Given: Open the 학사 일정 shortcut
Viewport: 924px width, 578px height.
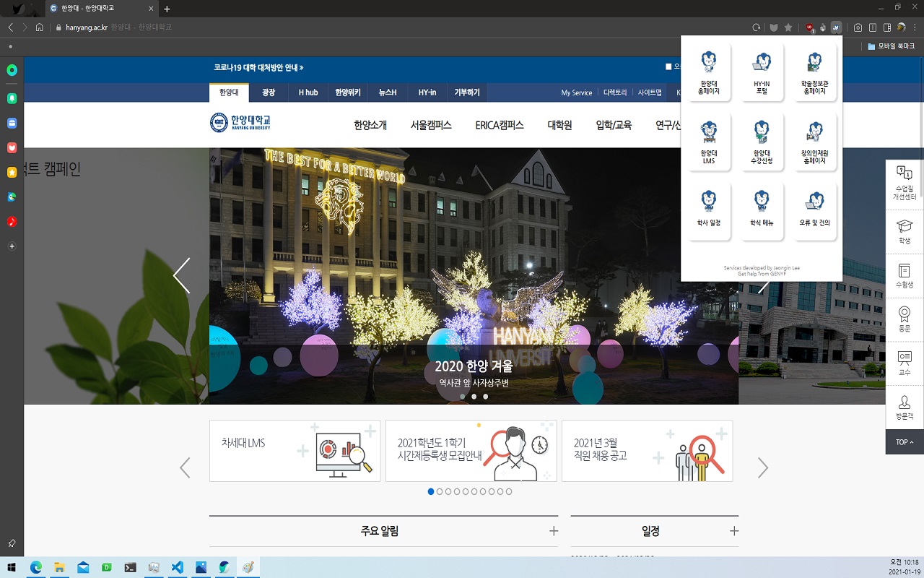Looking at the screenshot, I should [x=708, y=208].
